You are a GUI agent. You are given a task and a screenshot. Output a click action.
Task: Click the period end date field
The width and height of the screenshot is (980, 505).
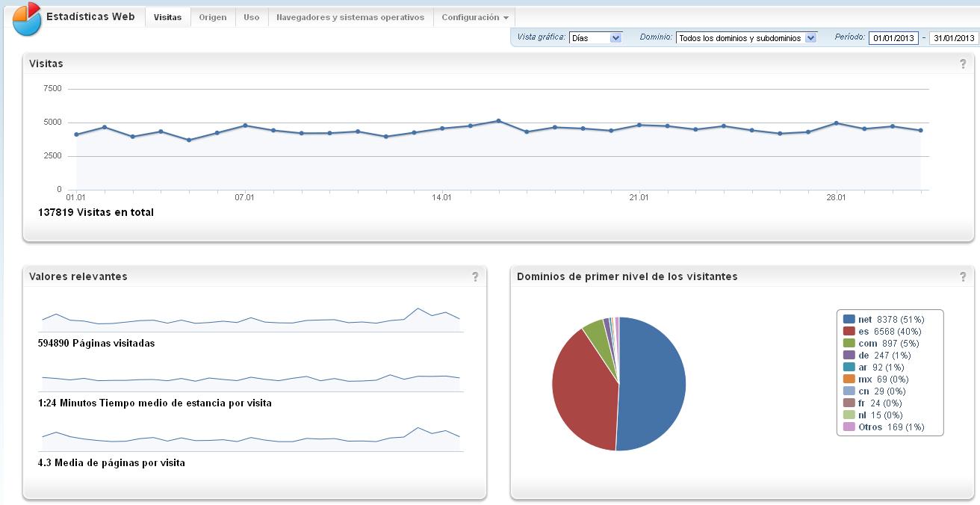[x=954, y=38]
